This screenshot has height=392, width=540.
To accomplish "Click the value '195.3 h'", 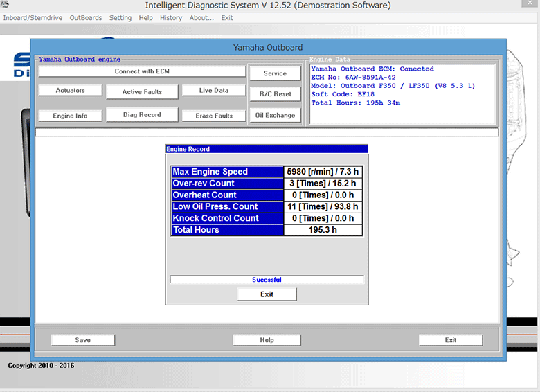I will [323, 230].
